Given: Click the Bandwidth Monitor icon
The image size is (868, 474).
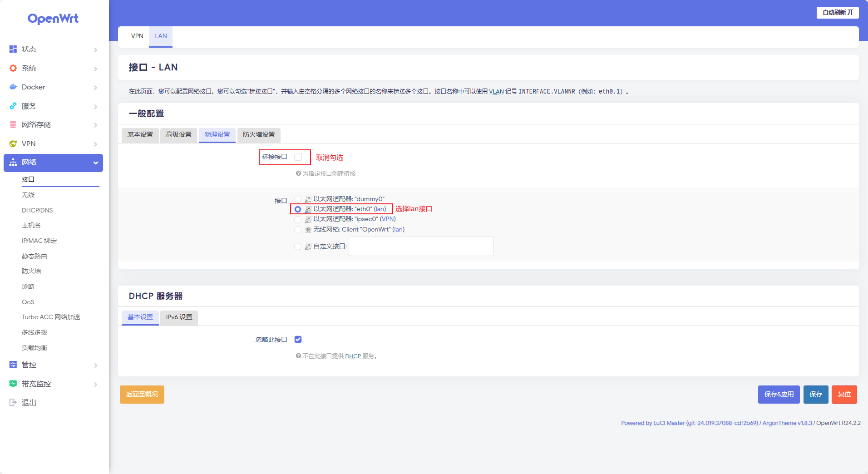Looking at the screenshot, I should 13,384.
